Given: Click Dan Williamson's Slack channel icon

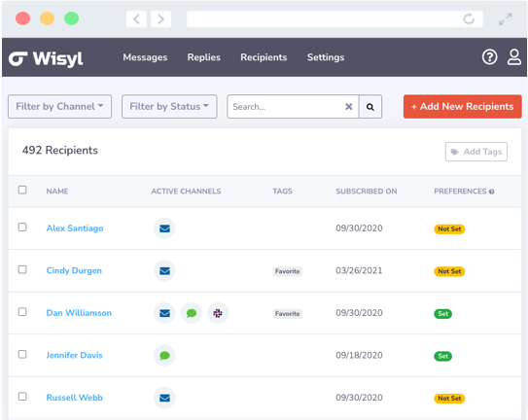Looking at the screenshot, I should coord(218,313).
